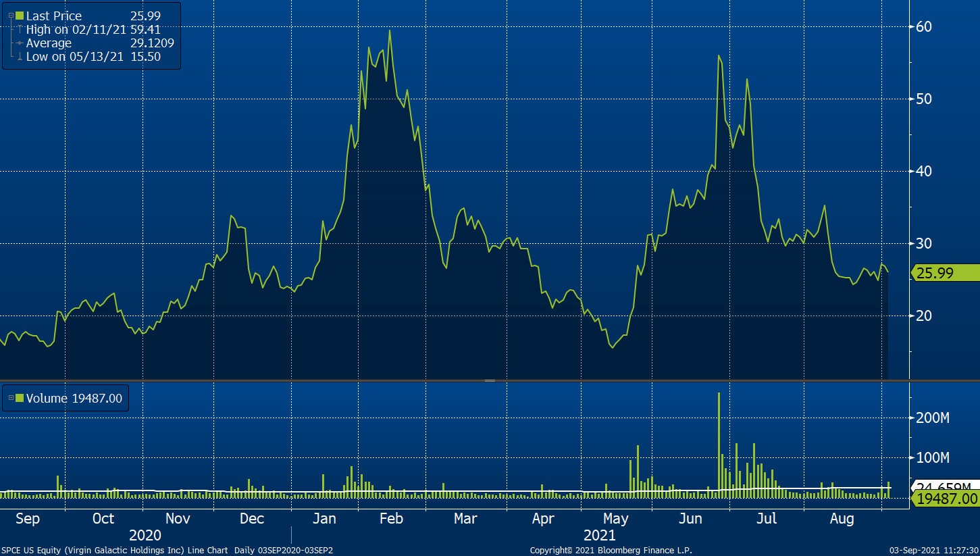
Task: Click the Bloomberg Finance copyright text
Action: point(611,551)
